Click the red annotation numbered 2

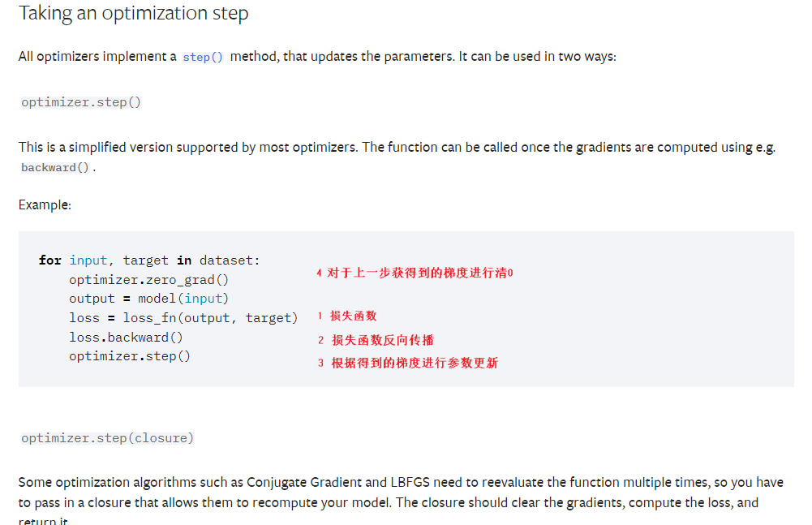pos(376,340)
